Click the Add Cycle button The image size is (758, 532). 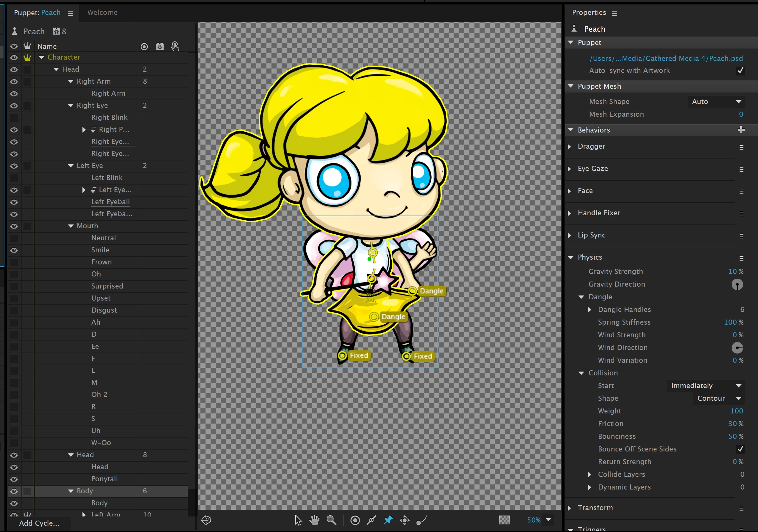click(39, 523)
